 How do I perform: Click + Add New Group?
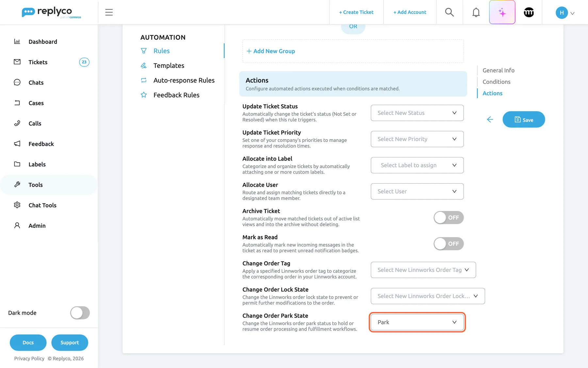pos(271,51)
